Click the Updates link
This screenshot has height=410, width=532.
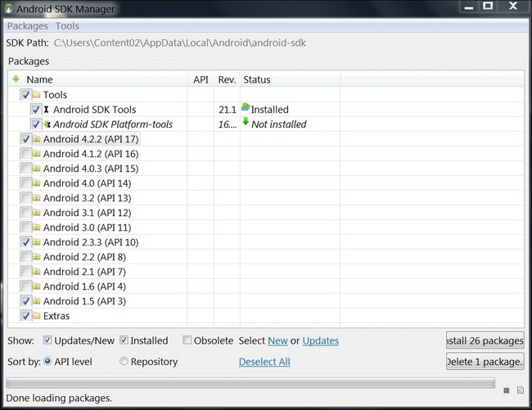(321, 340)
